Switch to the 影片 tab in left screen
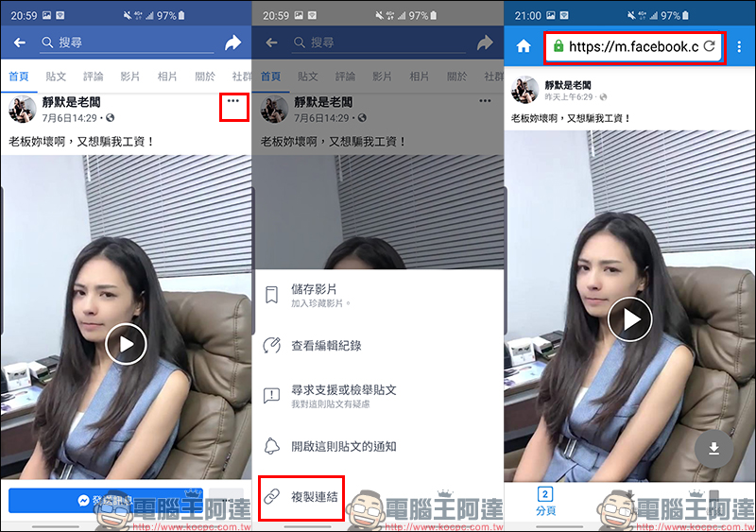756x532 pixels. pos(130,77)
